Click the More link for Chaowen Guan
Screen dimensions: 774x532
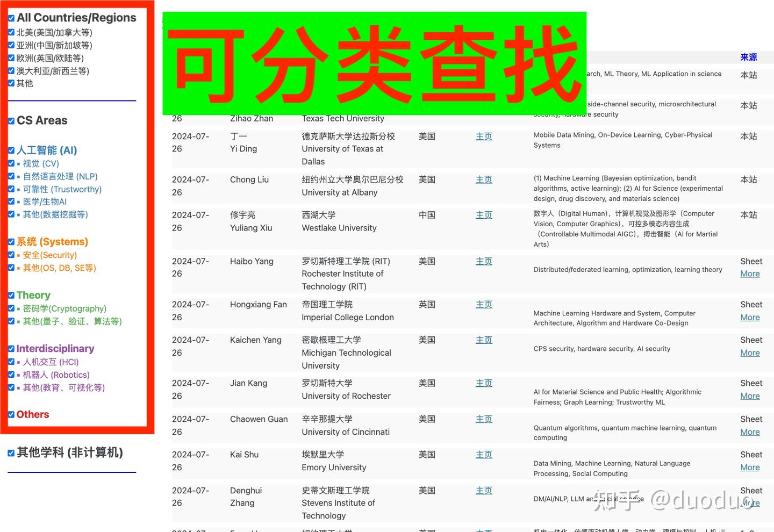click(x=750, y=432)
